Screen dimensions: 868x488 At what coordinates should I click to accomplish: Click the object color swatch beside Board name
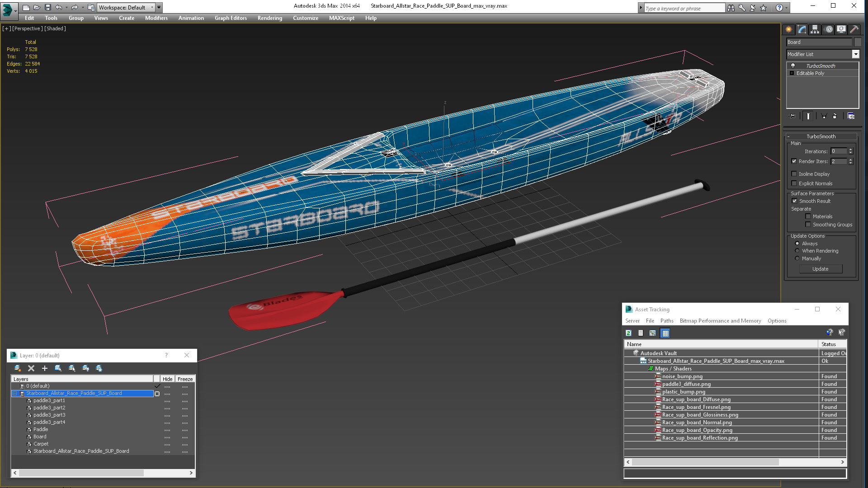coord(858,42)
